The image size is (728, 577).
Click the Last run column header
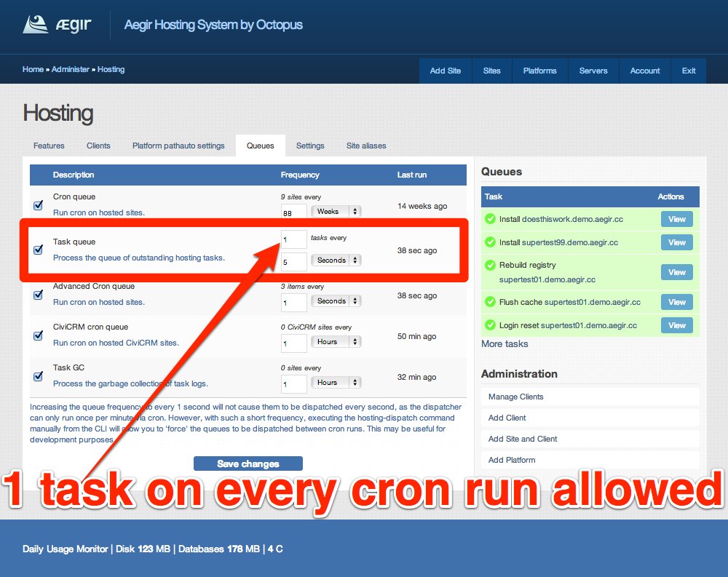412,175
